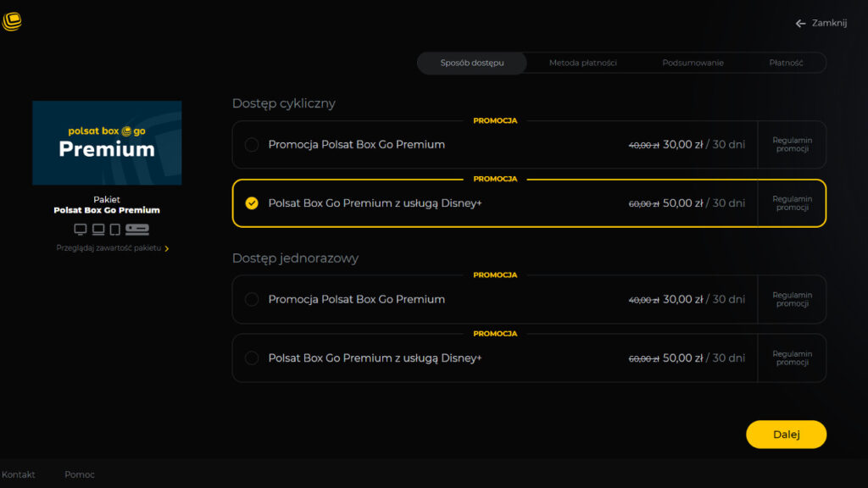Image resolution: width=868 pixels, height=488 pixels.
Task: Select cyclic Promocja Polsat Box Go Premium radio
Action: 251,144
